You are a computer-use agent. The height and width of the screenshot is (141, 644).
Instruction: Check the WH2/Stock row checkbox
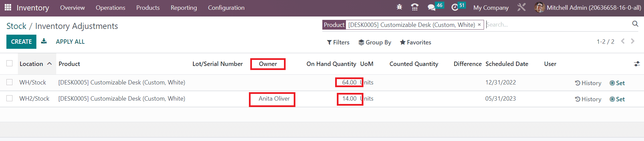(x=9, y=98)
